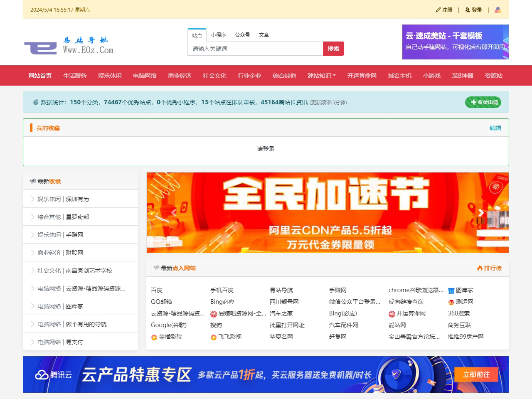Open the 排行榜 ranking with flame icon
Viewport: 532px width, 399px height.
(x=489, y=268)
